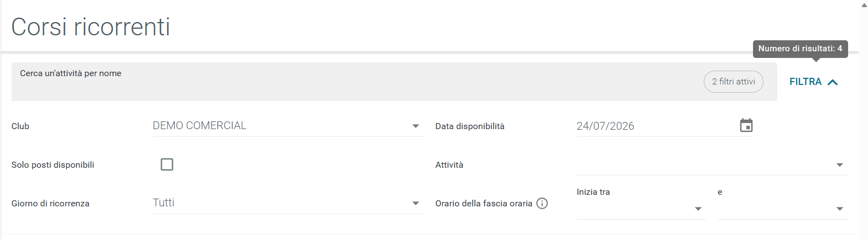
Task: Open the calendar date picker icon
Action: click(x=746, y=126)
